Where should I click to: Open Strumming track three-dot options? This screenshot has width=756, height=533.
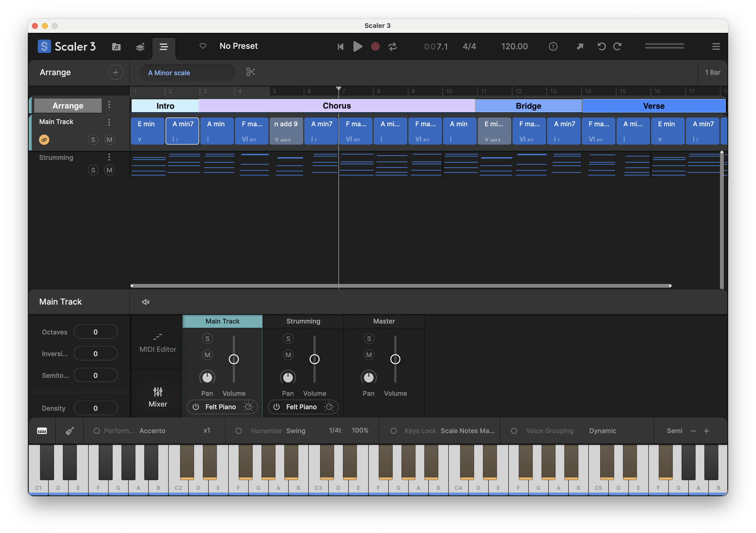pos(109,157)
